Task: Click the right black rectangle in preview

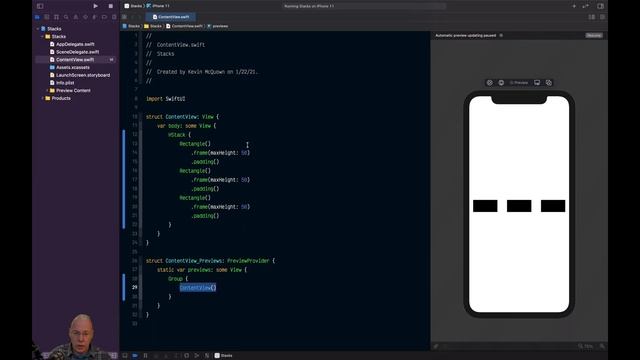Action: tap(553, 206)
